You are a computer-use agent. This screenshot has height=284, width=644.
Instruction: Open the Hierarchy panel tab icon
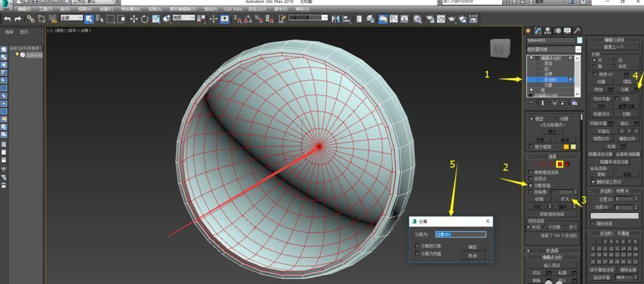click(548, 30)
